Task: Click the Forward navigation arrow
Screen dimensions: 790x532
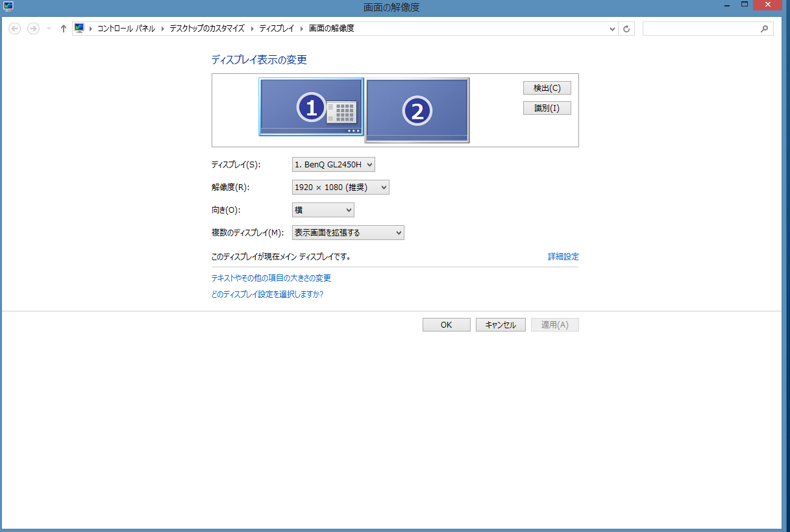Action: pos(33,29)
